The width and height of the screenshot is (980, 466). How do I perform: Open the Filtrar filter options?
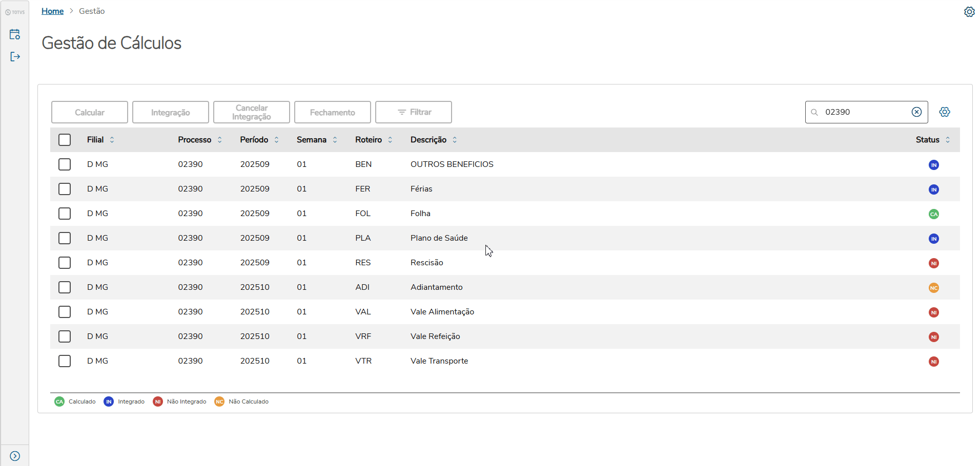pyautogui.click(x=413, y=112)
